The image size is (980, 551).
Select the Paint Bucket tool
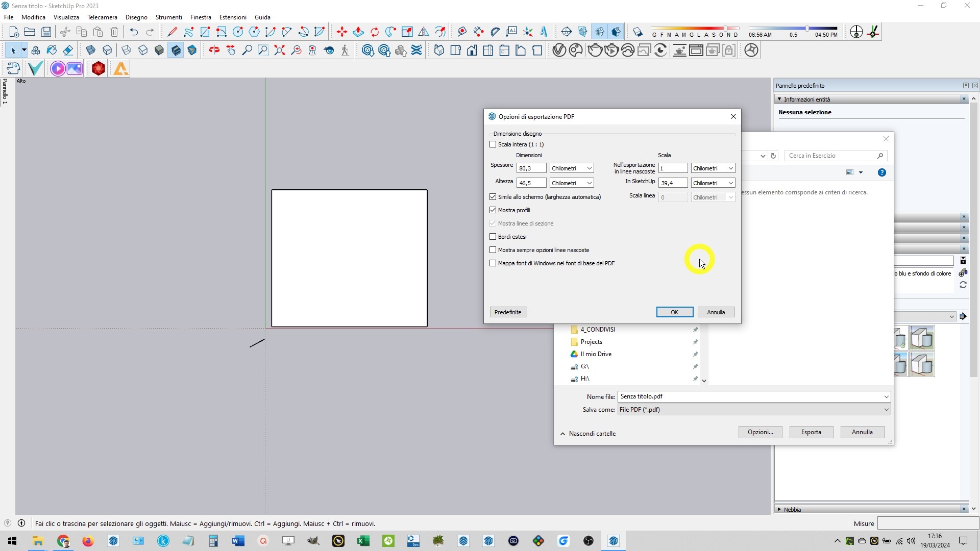[52, 50]
